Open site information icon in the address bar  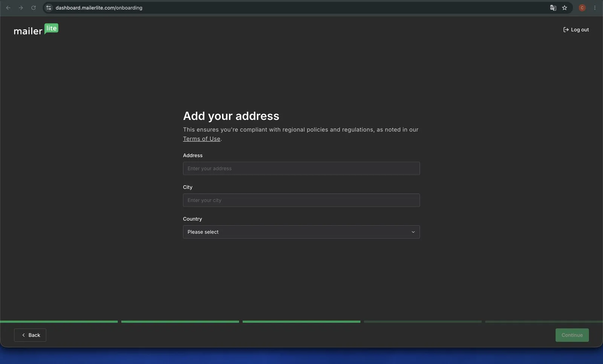49,8
